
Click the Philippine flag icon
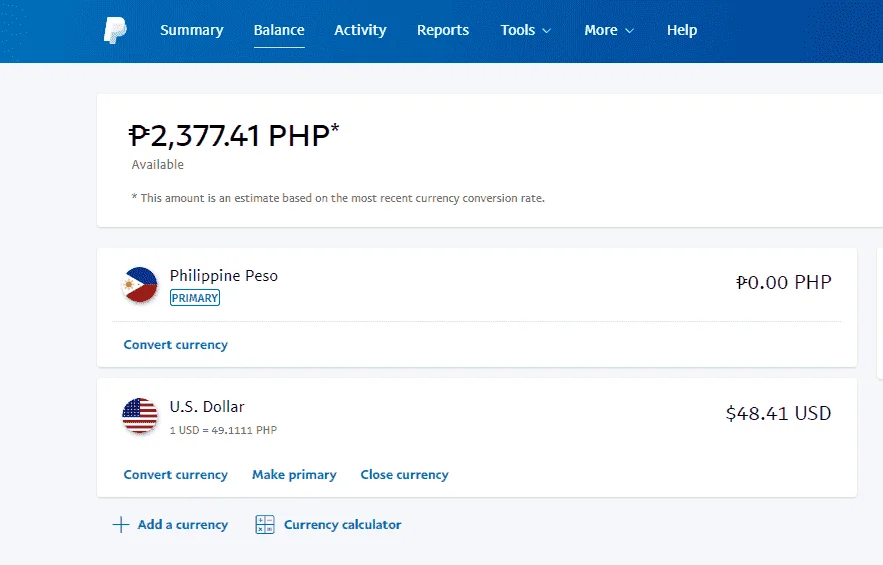tap(140, 284)
